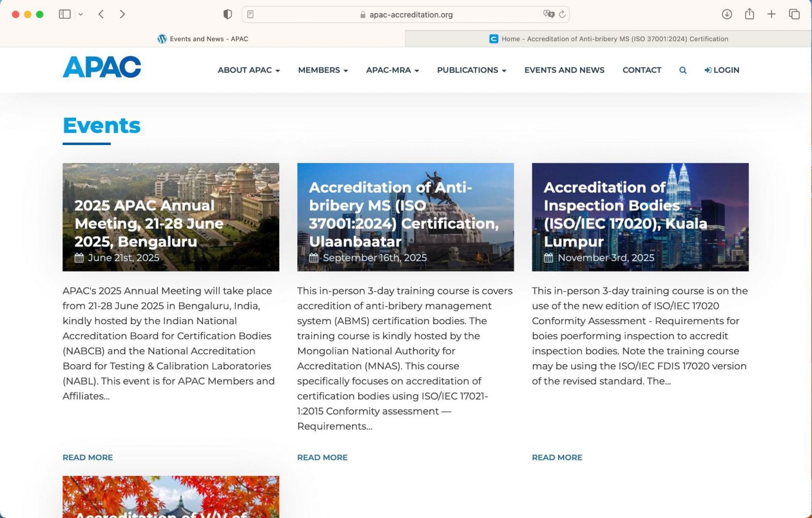Click the translate page icon
The height and width of the screenshot is (518, 812).
[x=548, y=14]
